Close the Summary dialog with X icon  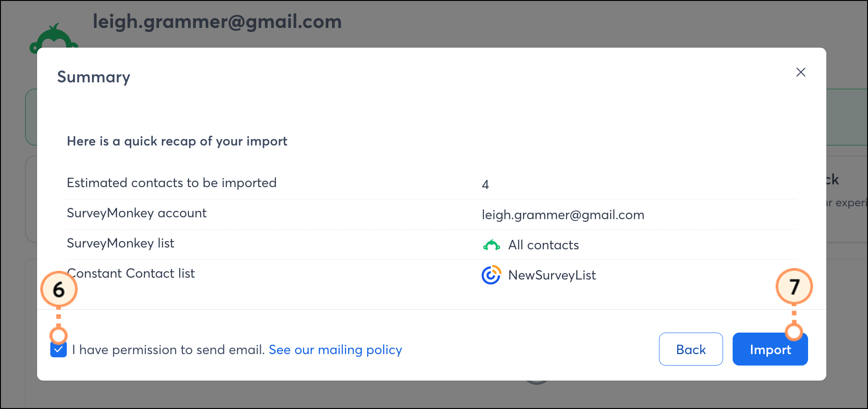coord(800,72)
